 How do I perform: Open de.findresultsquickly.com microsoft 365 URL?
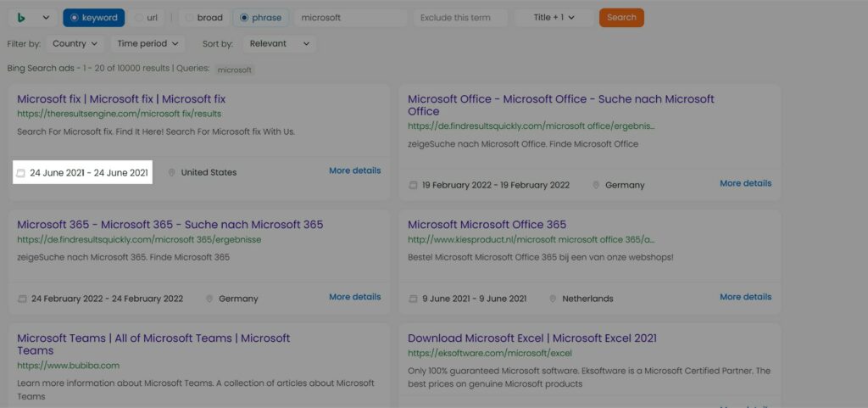tap(139, 240)
